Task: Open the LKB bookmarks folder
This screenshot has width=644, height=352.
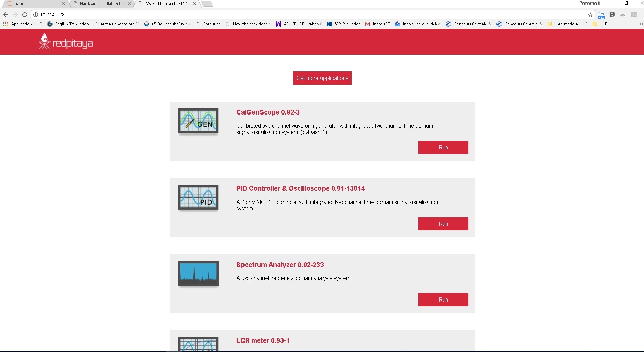Action: pyautogui.click(x=600, y=24)
